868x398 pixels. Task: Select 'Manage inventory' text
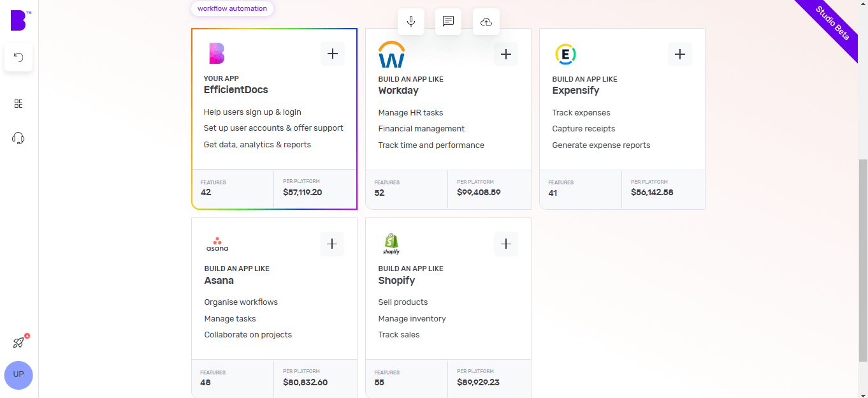coord(412,319)
